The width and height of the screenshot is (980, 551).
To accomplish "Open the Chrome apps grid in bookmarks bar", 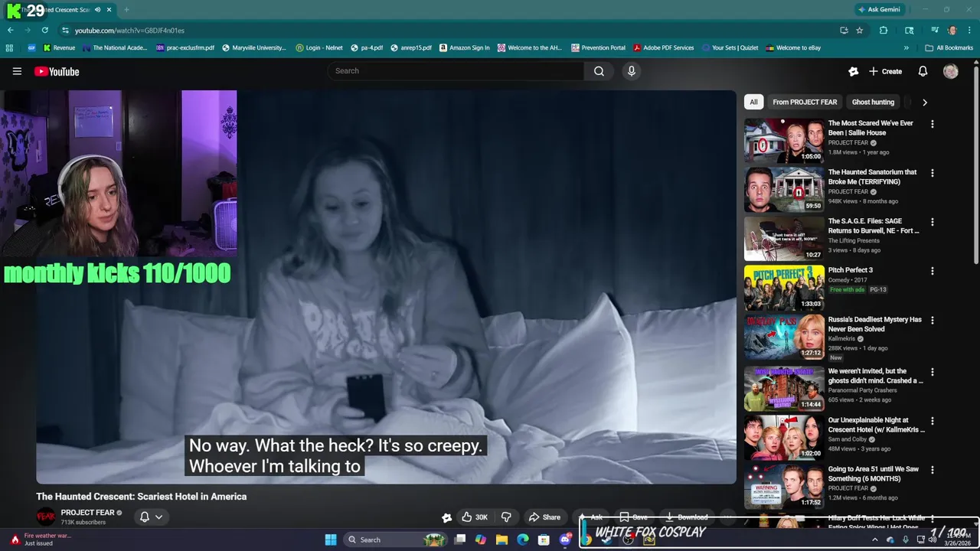I will point(9,47).
